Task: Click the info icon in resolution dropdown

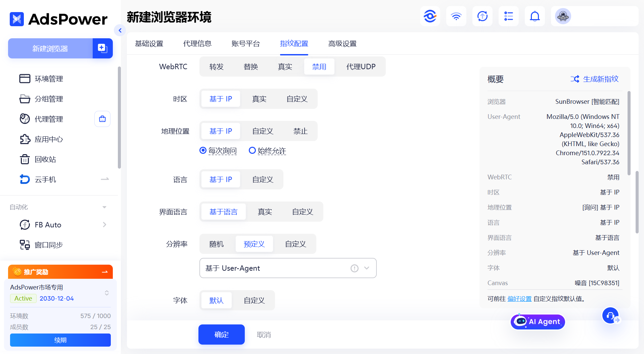Action: pyautogui.click(x=355, y=268)
